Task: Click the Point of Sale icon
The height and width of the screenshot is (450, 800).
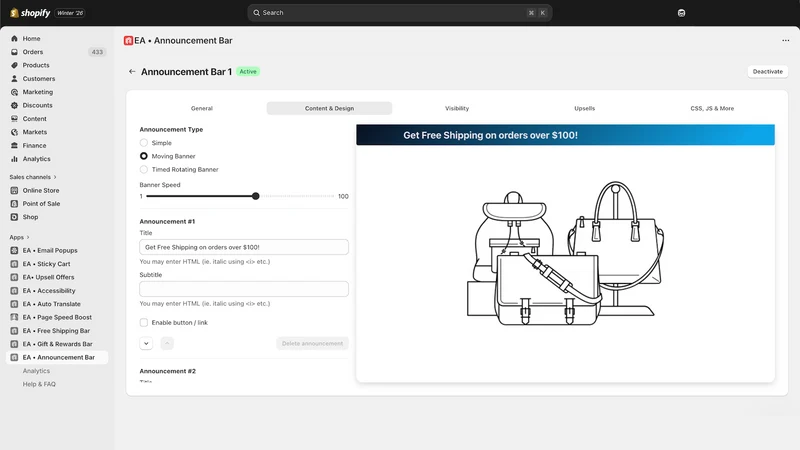Action: click(14, 204)
